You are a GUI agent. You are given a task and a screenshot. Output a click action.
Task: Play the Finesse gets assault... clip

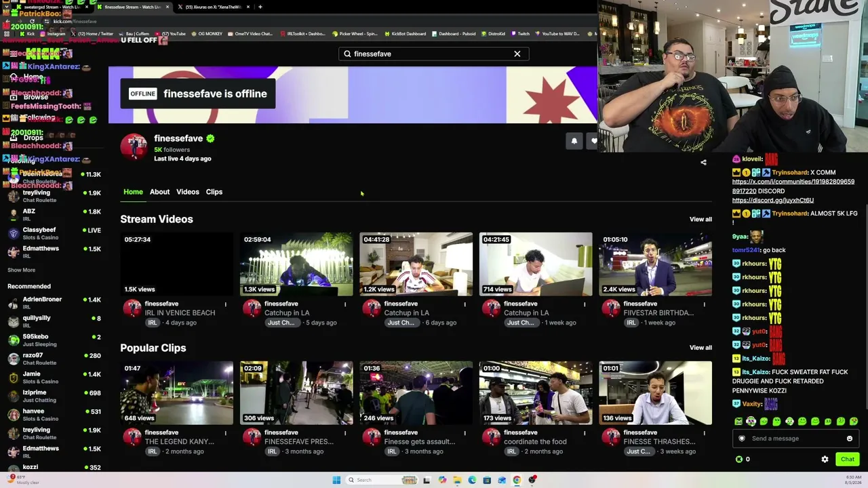point(416,393)
